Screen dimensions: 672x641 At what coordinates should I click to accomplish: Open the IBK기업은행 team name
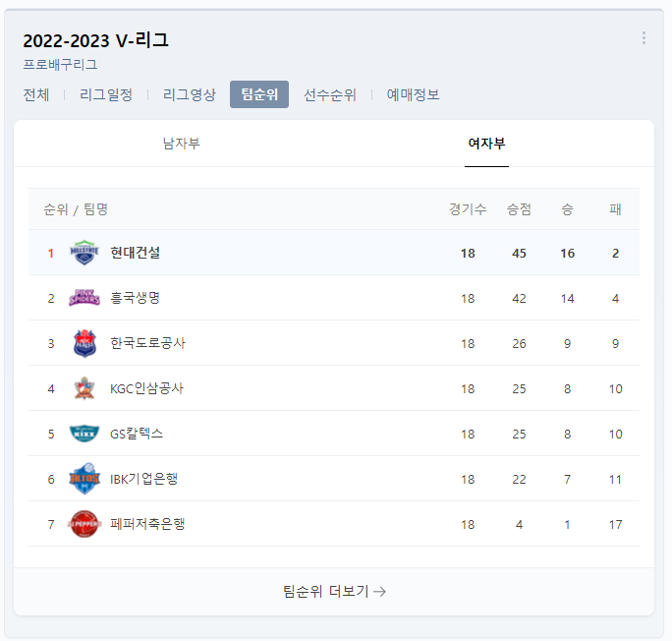[x=143, y=479]
